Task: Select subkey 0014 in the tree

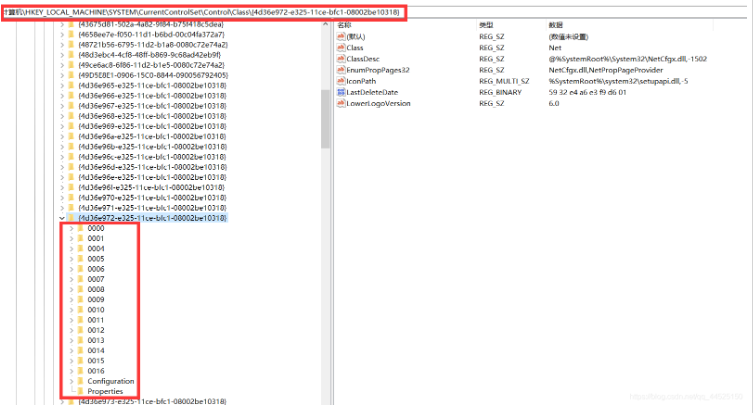Action: [96, 350]
